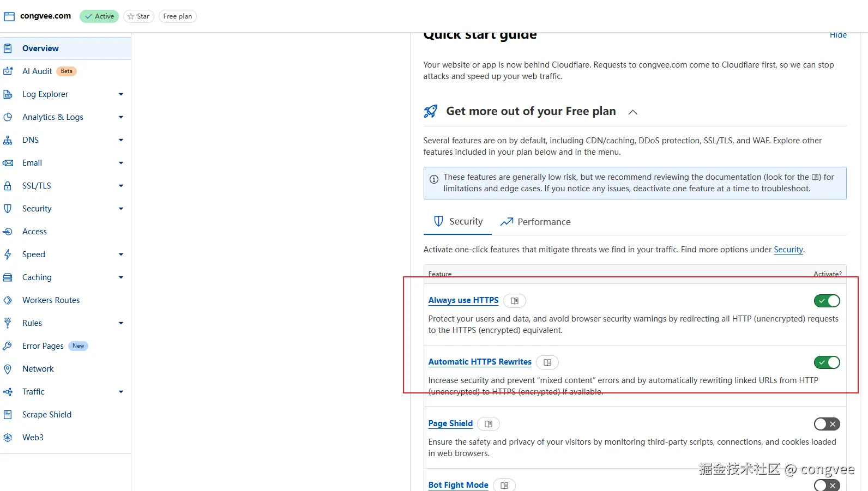Click the congvee.com domain name
The height and width of the screenshot is (491, 868).
[45, 16]
